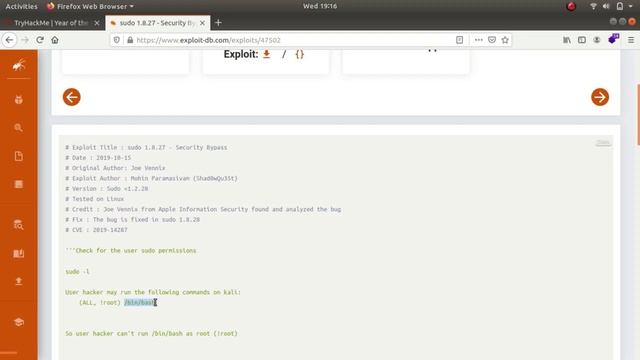Open purple extension icon in toolbar
The height and width of the screenshot is (360, 640).
613,39
